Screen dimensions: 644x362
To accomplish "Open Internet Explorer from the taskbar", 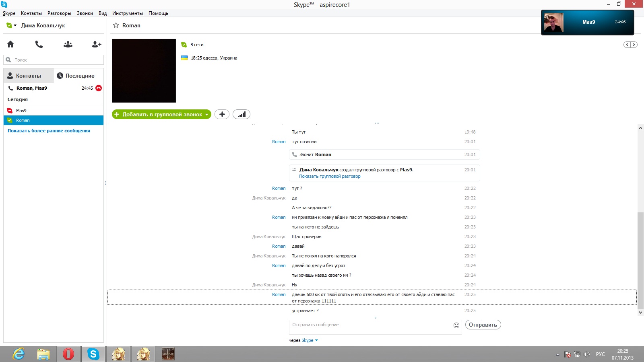I will (x=19, y=354).
